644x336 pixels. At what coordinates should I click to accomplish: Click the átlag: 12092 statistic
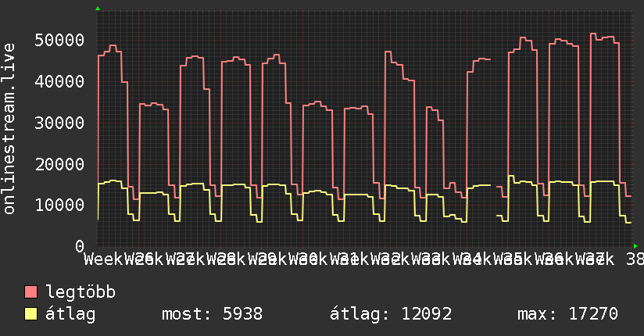391,314
